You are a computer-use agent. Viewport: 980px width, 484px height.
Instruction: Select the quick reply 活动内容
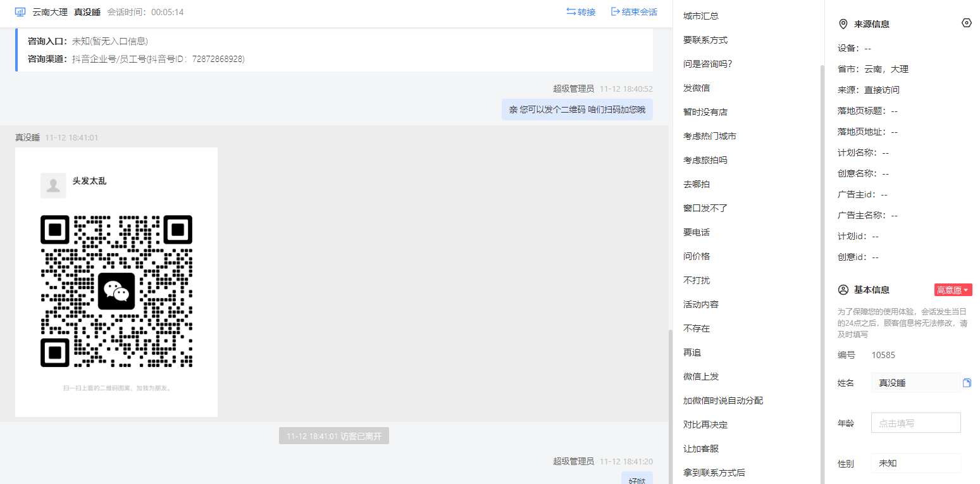coord(701,304)
